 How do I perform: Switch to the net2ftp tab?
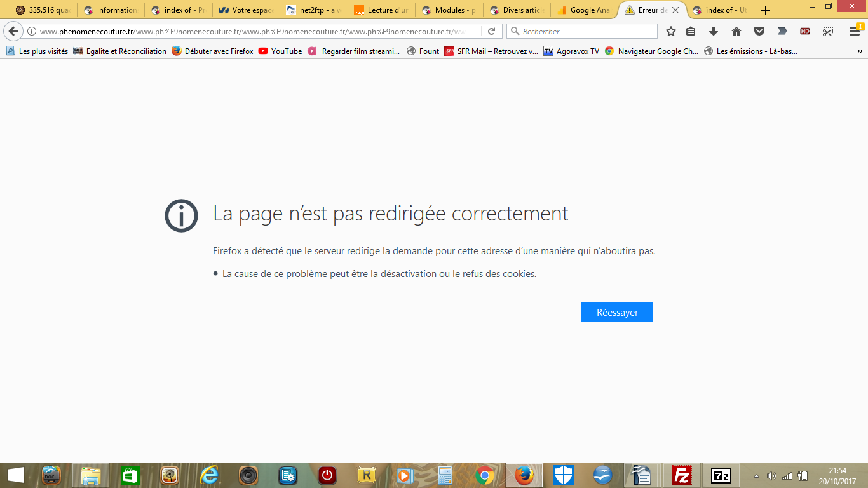(x=314, y=10)
